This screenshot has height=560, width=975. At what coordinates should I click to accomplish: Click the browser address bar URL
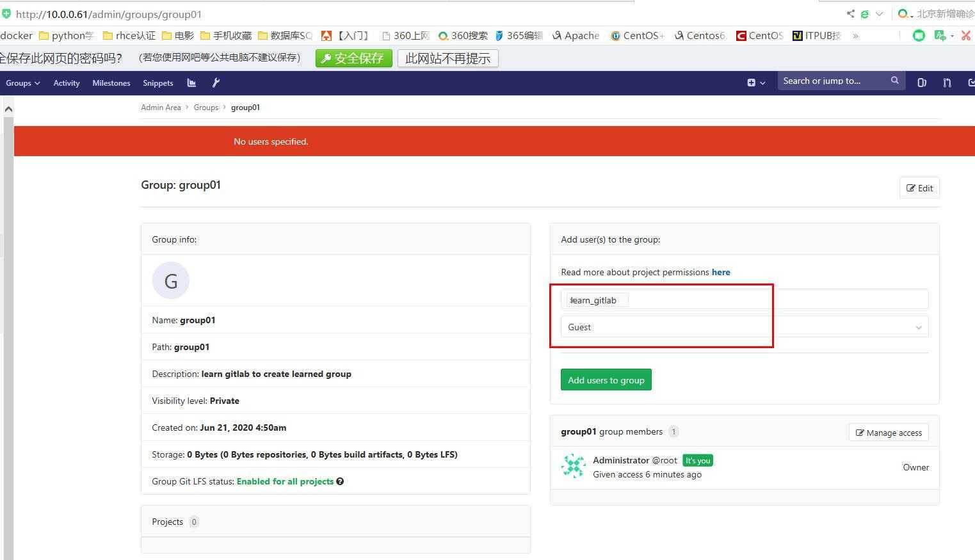(x=109, y=14)
